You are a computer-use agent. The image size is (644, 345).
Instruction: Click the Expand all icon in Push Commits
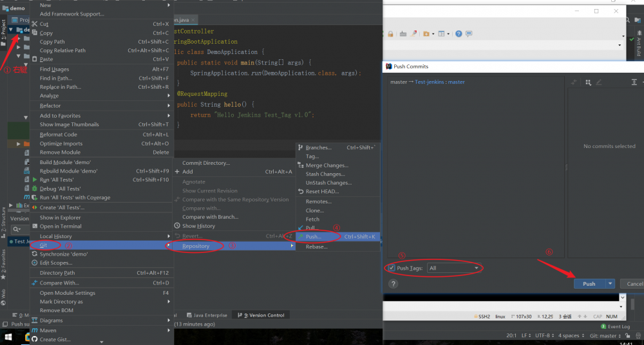(x=634, y=82)
